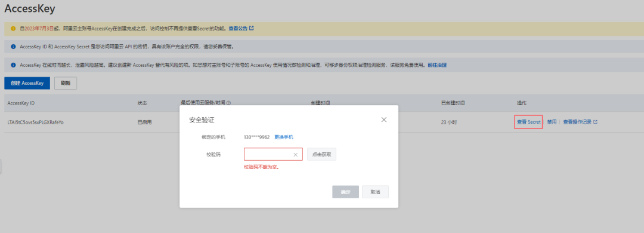Open external icon beside 查看操作记录

[x=595, y=122]
